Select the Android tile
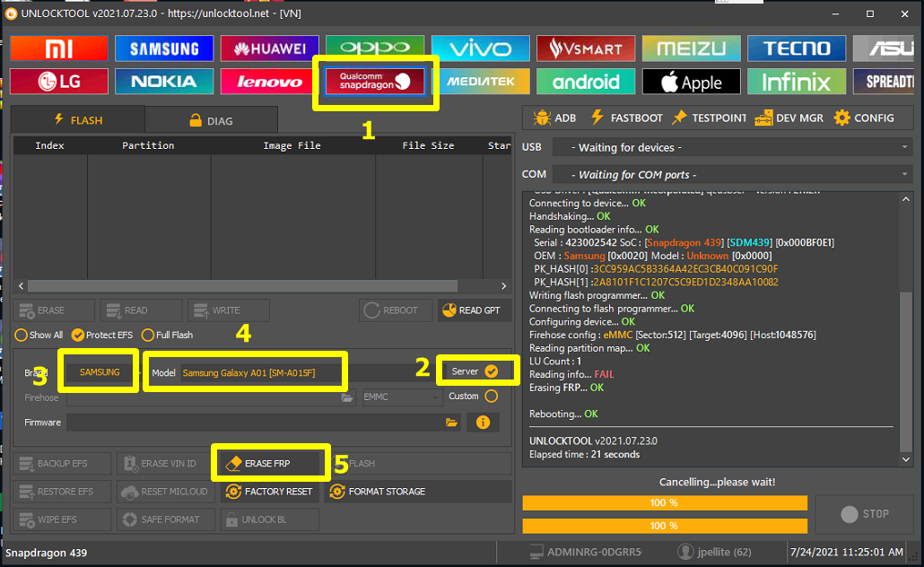This screenshot has width=924, height=567. point(586,82)
